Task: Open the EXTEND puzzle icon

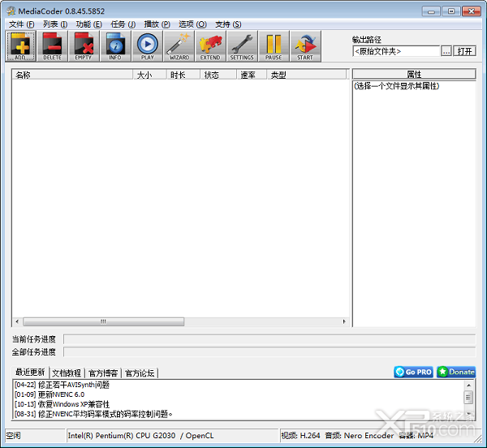Action: pyautogui.click(x=210, y=46)
